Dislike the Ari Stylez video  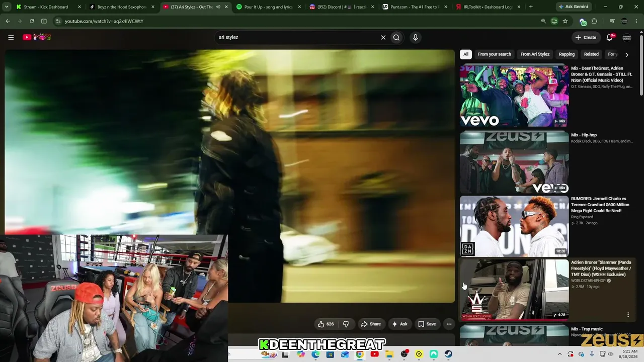[346, 324]
